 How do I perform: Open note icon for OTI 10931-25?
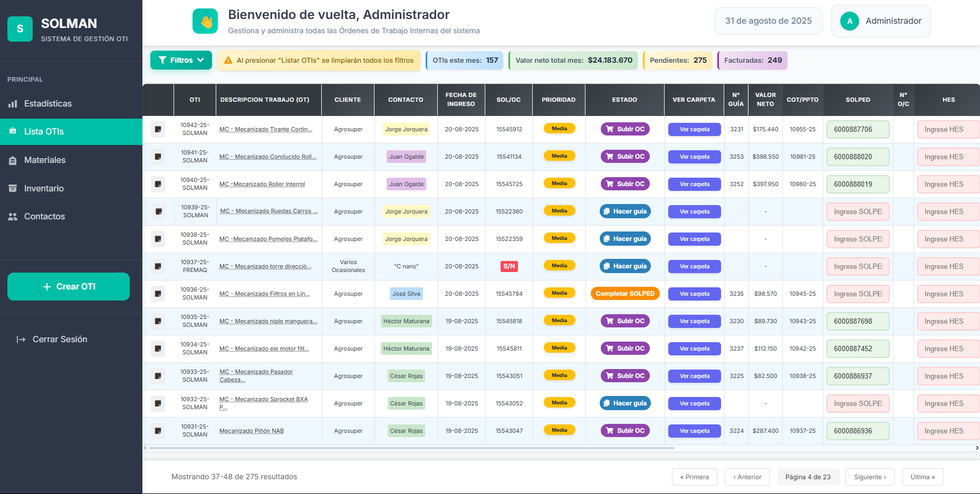coord(158,431)
